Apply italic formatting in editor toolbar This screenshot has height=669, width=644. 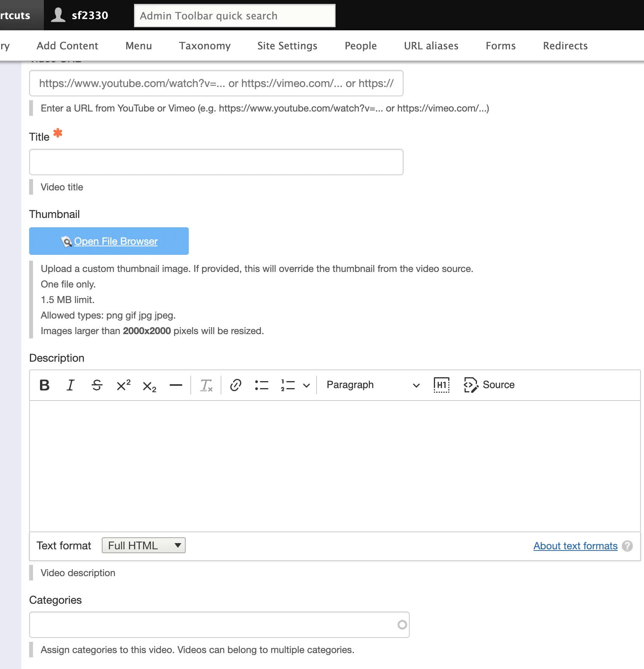point(70,385)
